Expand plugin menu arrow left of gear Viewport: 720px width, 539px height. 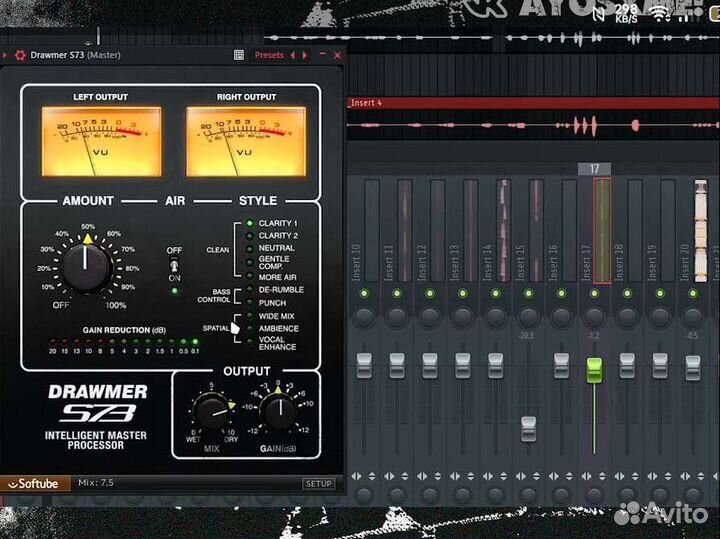5,56
